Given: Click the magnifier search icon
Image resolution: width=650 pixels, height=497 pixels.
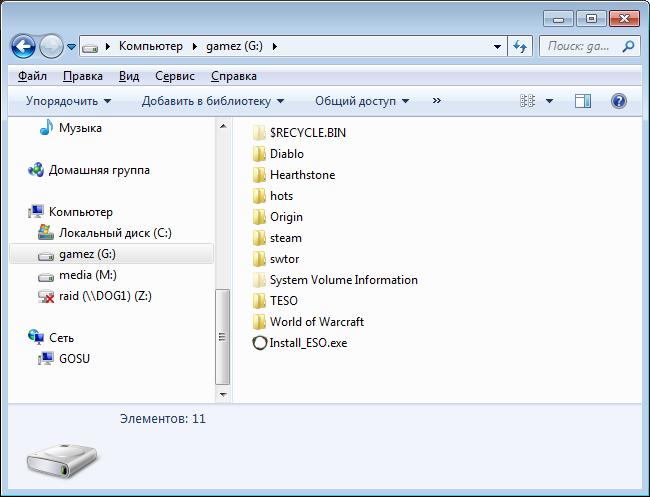Looking at the screenshot, I should 628,46.
